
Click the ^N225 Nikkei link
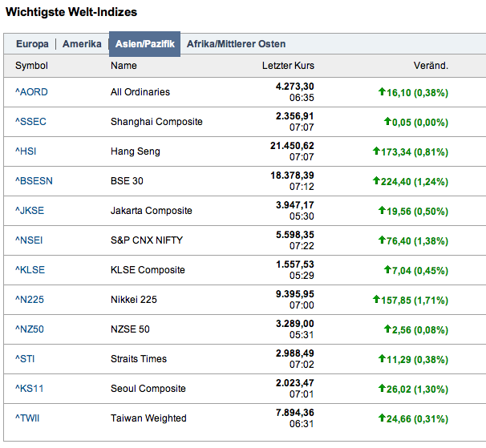click(x=30, y=300)
